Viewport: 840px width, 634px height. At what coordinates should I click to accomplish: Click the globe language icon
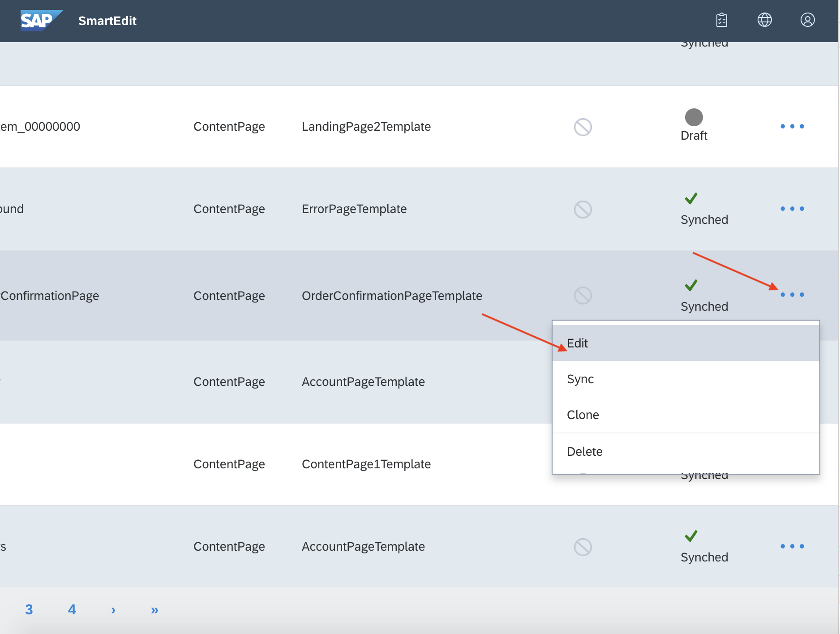click(764, 20)
